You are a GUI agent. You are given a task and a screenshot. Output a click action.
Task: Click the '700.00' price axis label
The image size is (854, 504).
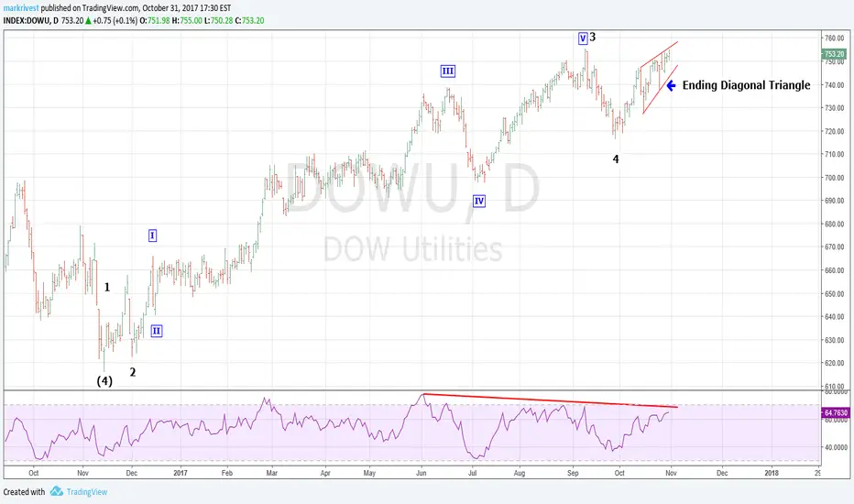pyautogui.click(x=834, y=178)
